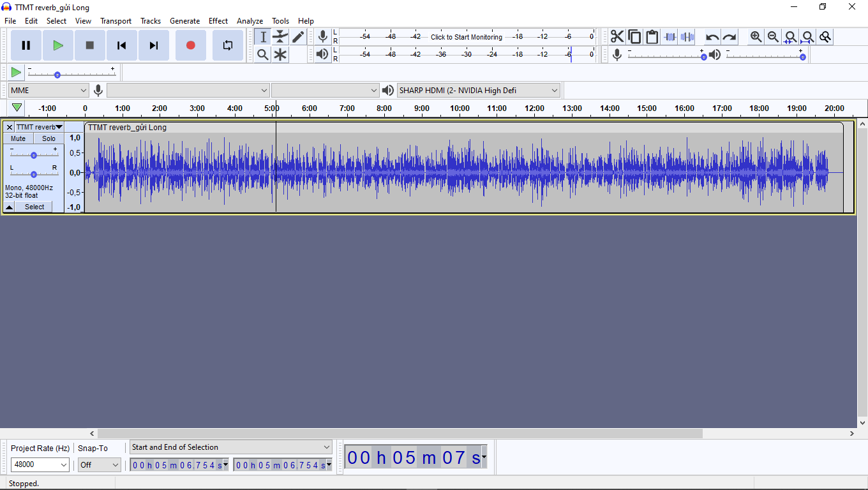868x490 pixels.
Task: Click the record meter microphone icon
Action: 323,37
